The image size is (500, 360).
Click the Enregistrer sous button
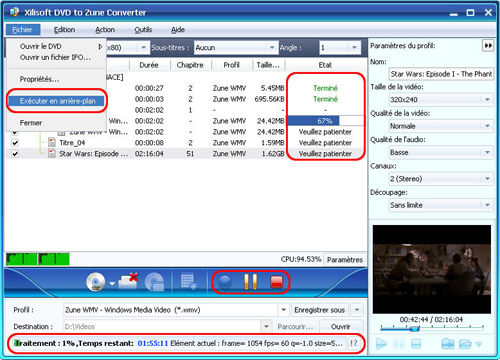[320, 310]
